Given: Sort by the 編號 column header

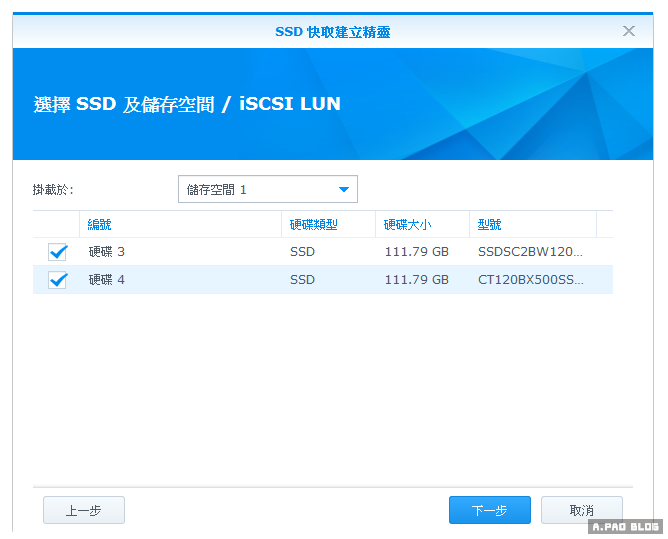Looking at the screenshot, I should pos(100,224).
